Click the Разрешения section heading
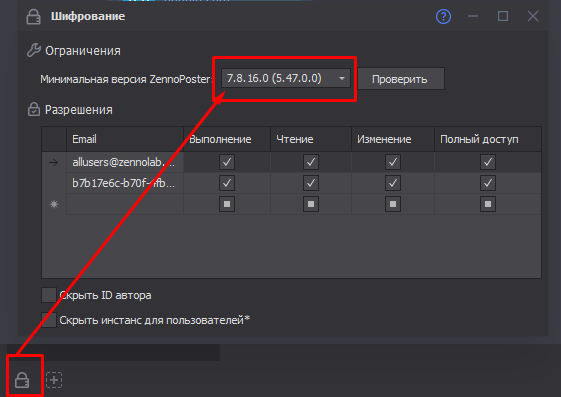Screen dimensions: 561x397 tap(79, 110)
